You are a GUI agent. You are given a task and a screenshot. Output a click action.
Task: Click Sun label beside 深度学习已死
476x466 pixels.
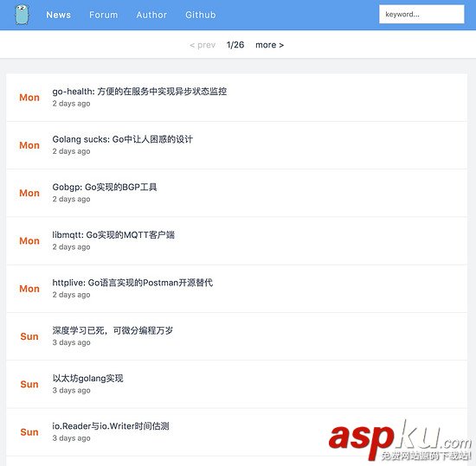[x=29, y=336]
